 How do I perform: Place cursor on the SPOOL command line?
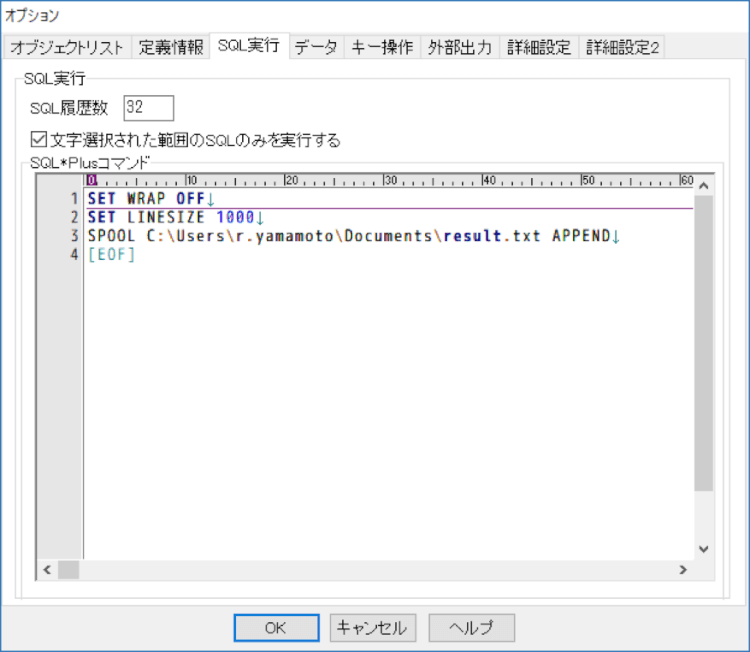coord(350,236)
